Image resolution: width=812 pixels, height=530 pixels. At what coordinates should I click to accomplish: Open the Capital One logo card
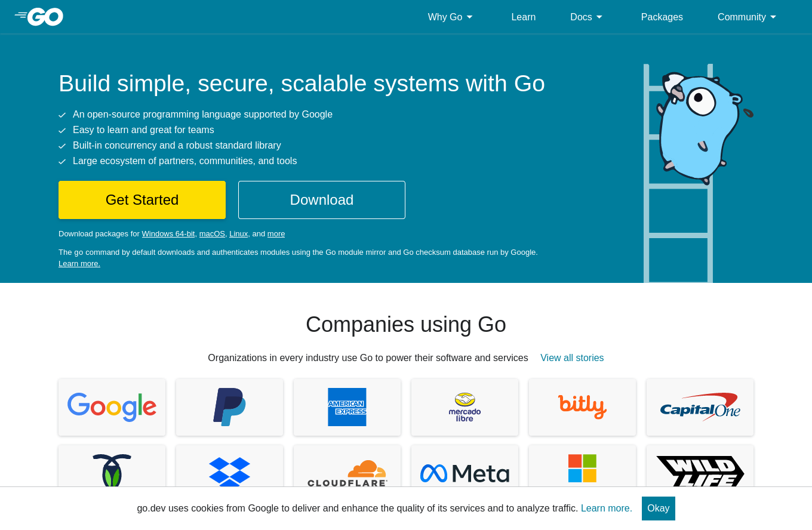tap(700, 407)
